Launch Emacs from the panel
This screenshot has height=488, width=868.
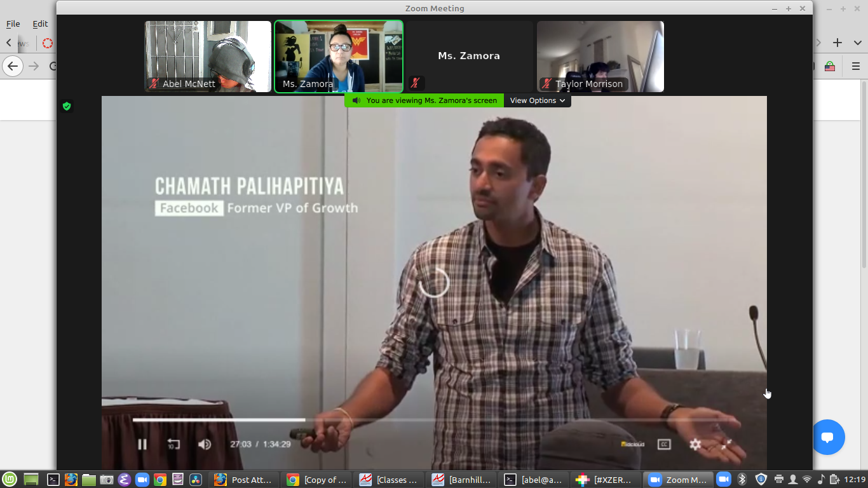click(x=125, y=480)
